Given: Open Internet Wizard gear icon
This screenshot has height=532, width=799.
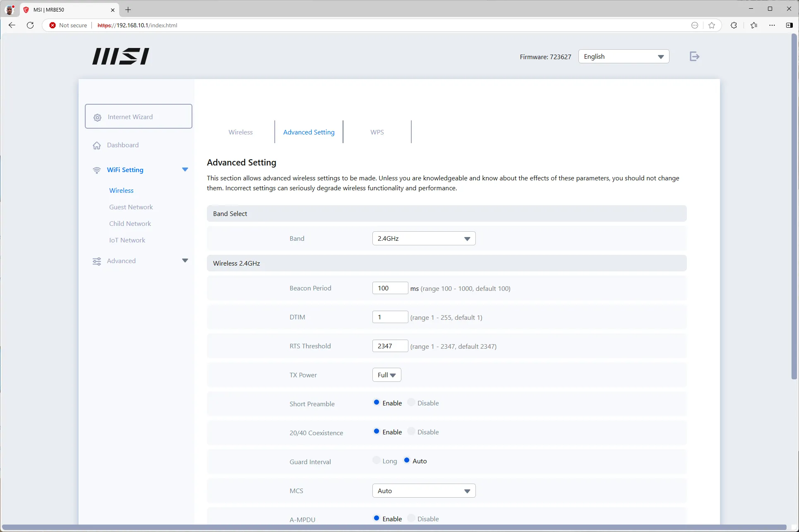Looking at the screenshot, I should click(97, 117).
